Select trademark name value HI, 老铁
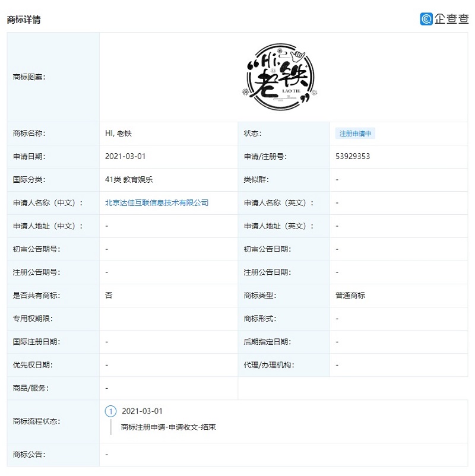The height and width of the screenshot is (476, 475). [x=118, y=134]
